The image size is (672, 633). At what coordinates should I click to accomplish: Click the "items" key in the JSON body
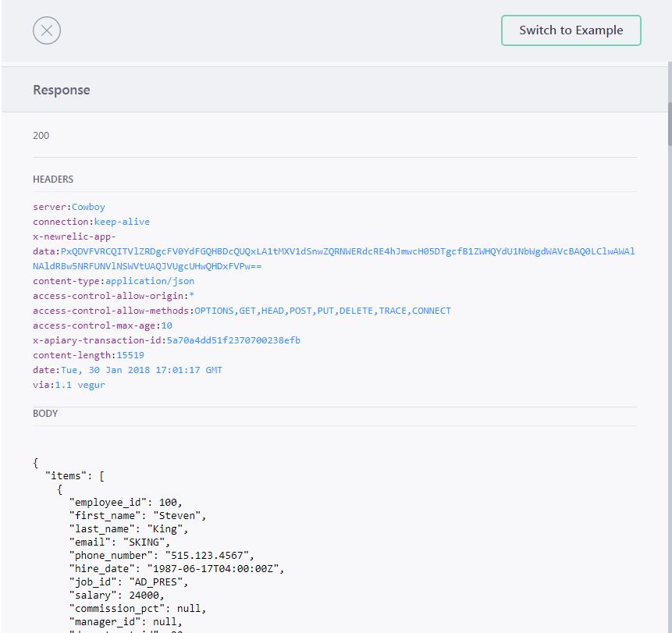click(66, 475)
